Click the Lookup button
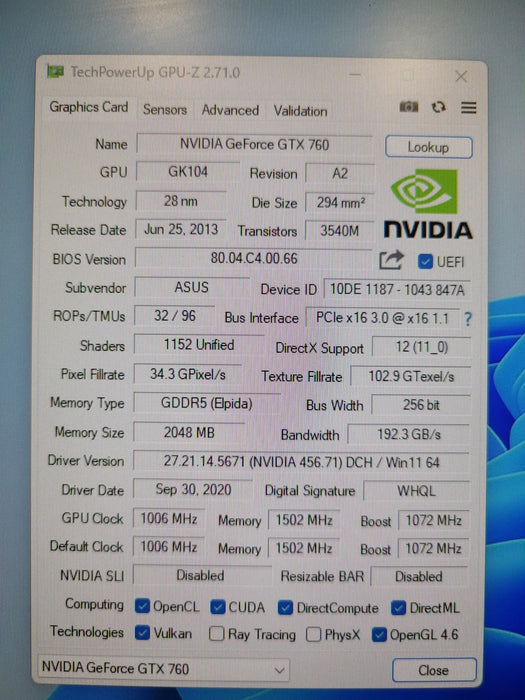 tap(429, 147)
